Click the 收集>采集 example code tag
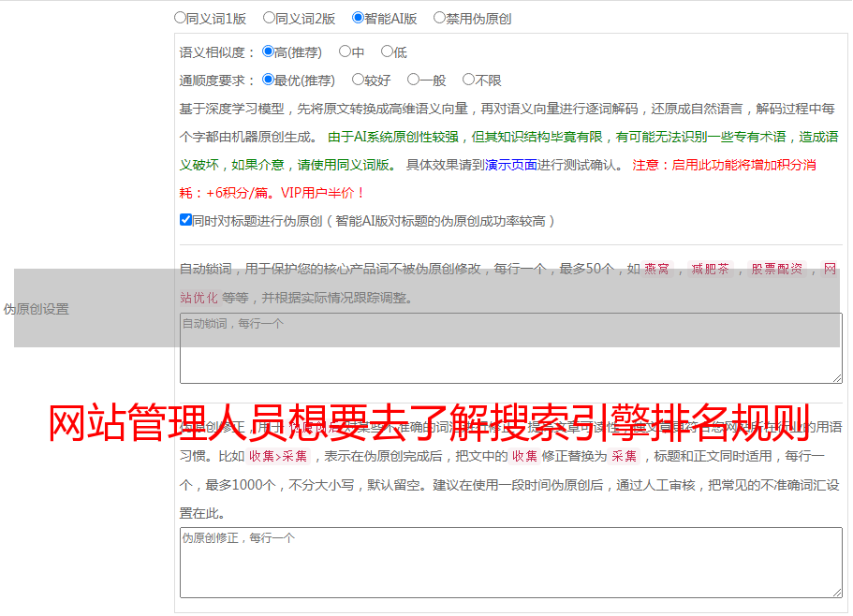The width and height of the screenshot is (853, 616). (278, 456)
